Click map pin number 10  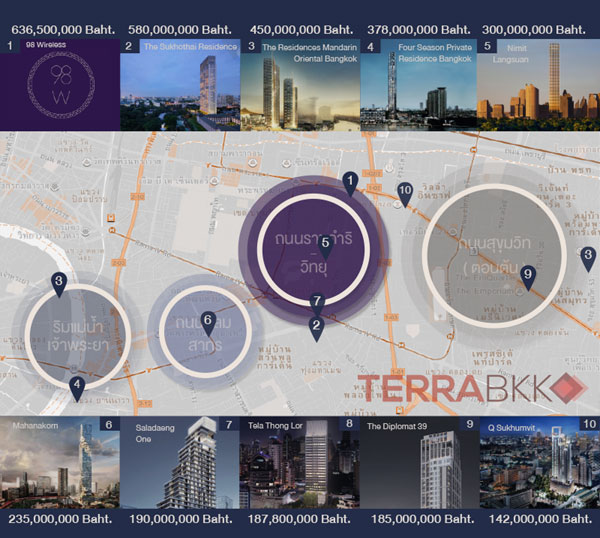404,194
